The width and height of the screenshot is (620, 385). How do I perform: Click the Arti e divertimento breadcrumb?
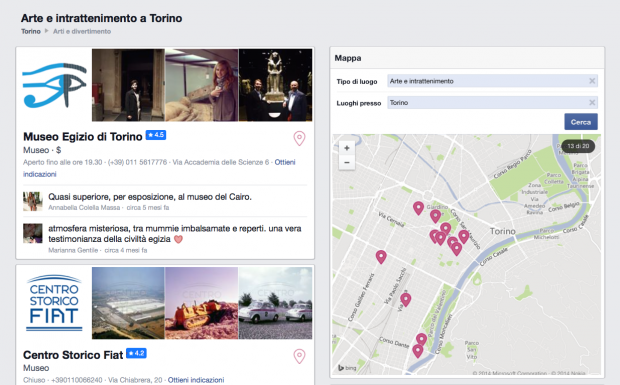click(x=82, y=31)
